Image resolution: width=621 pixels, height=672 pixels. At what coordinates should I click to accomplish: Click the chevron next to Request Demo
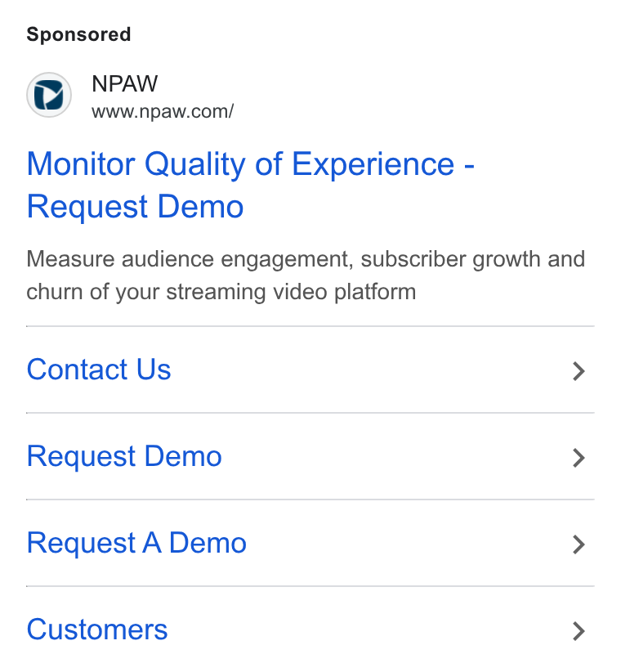579,458
